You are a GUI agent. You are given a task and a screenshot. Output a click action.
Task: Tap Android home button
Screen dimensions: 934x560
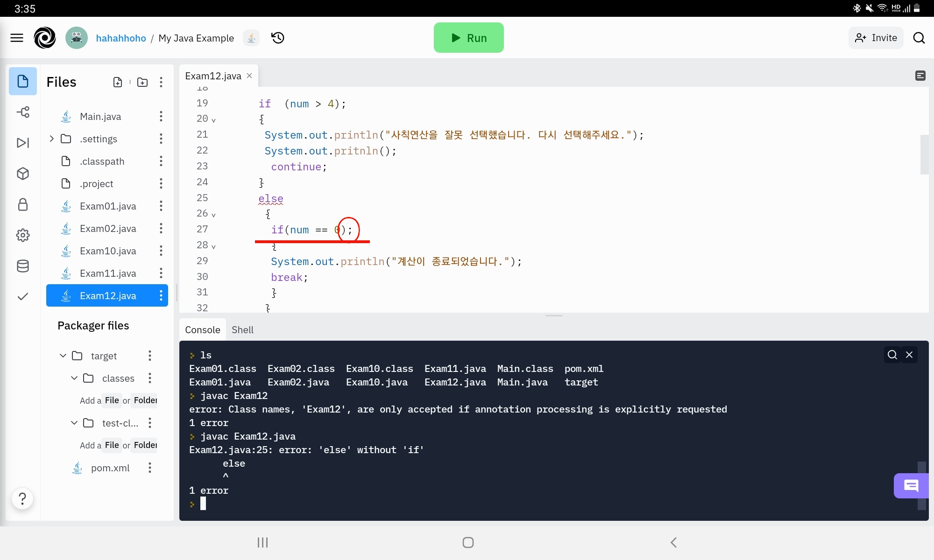coord(468,542)
